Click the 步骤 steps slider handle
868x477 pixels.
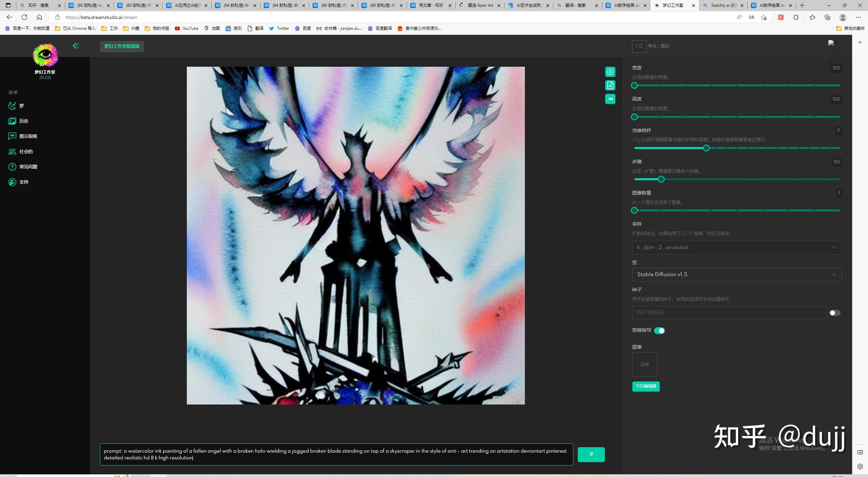[x=661, y=179]
